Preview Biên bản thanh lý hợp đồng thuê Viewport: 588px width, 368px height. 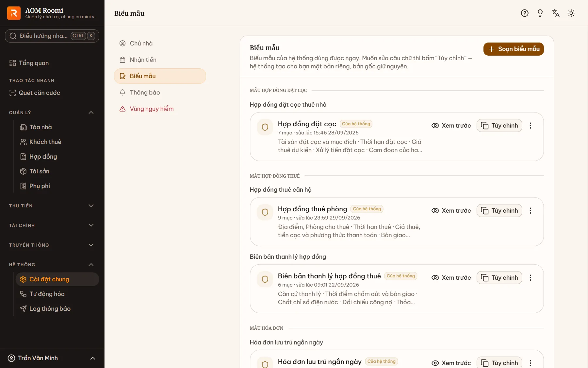click(451, 278)
